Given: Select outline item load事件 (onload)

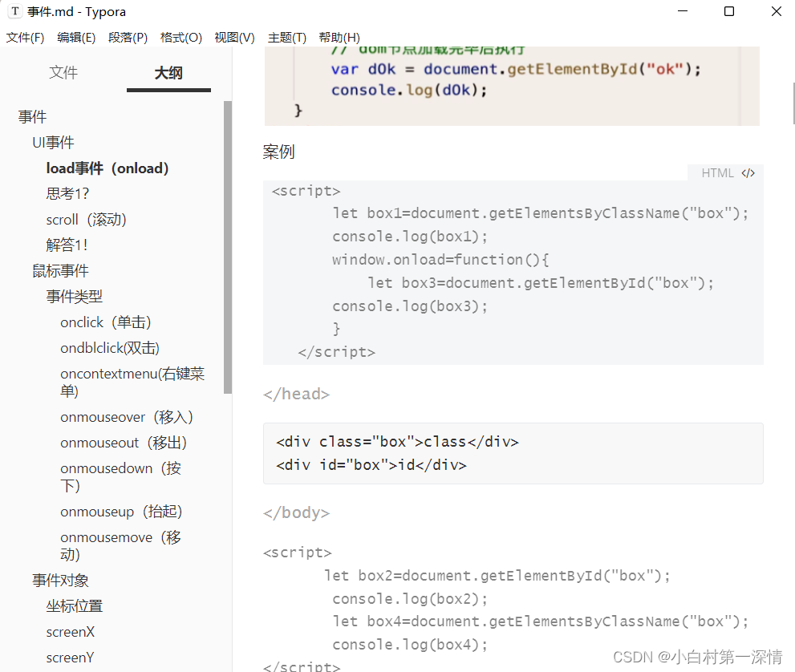Looking at the screenshot, I should click(x=107, y=168).
